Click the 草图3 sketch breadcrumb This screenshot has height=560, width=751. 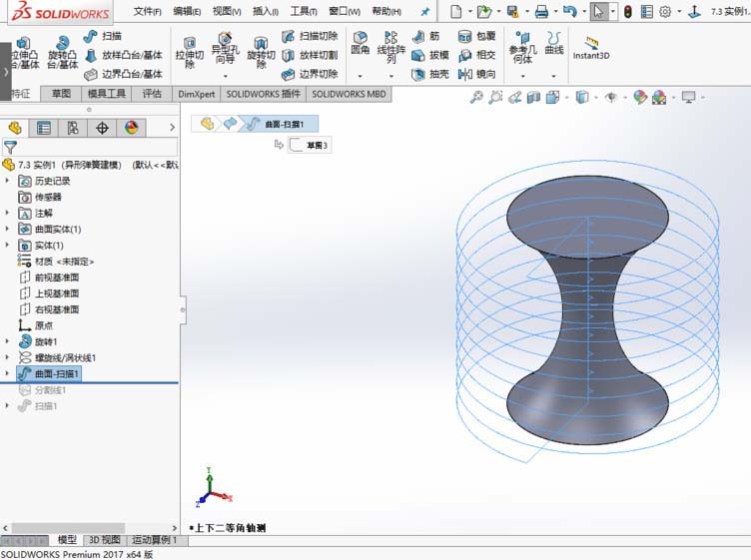tap(310, 145)
